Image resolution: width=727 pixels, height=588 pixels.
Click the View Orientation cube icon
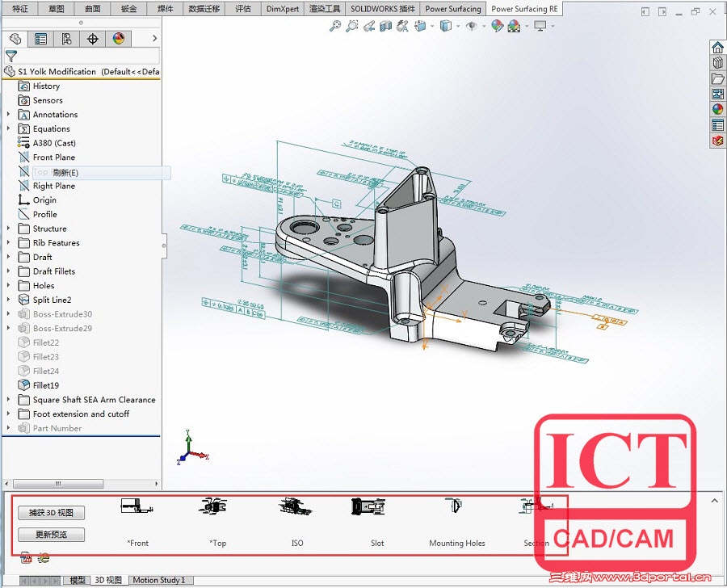(x=420, y=26)
